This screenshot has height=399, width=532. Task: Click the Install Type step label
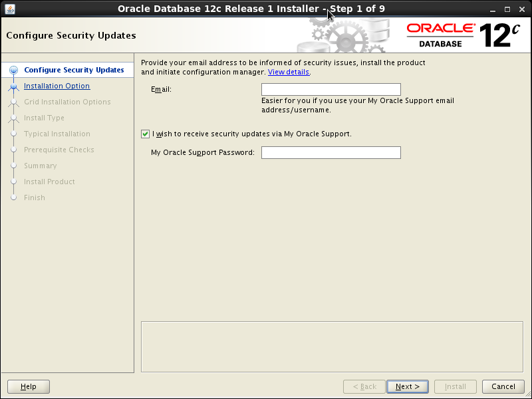(x=44, y=118)
